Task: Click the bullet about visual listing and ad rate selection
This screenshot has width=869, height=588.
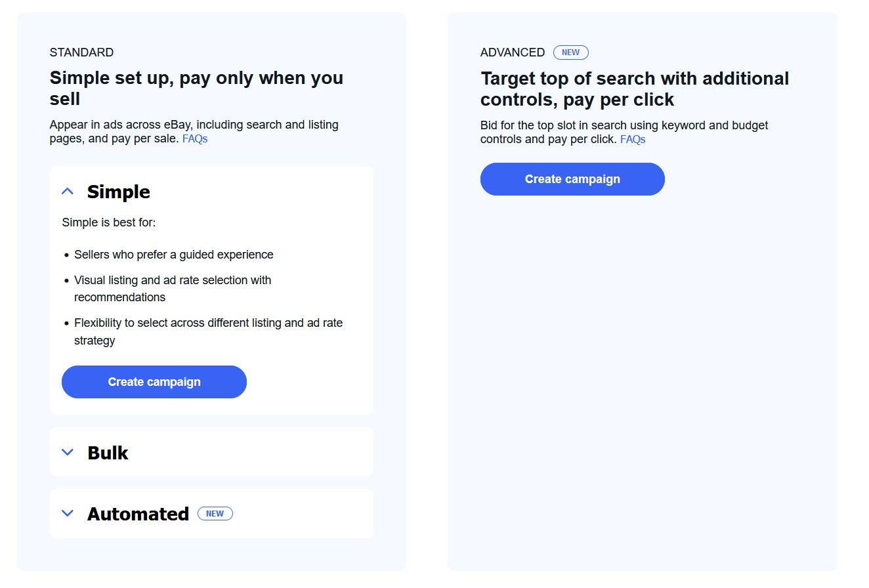Action: (173, 280)
